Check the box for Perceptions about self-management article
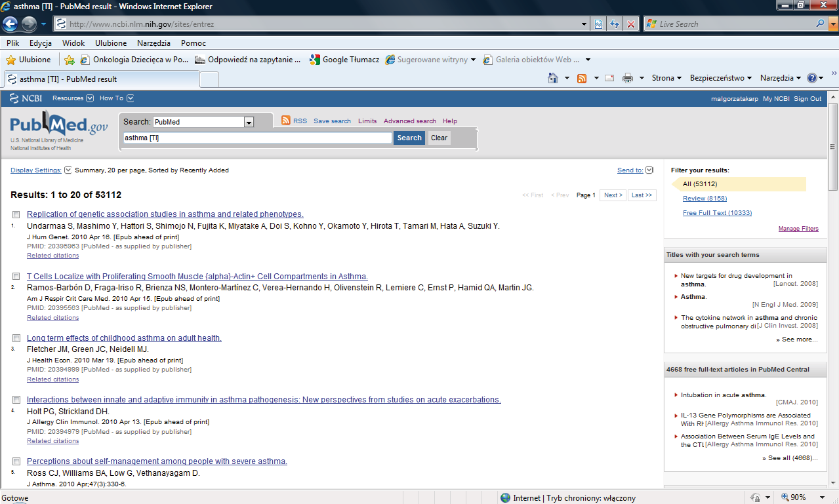Screen dimensions: 839x504 click(16, 461)
